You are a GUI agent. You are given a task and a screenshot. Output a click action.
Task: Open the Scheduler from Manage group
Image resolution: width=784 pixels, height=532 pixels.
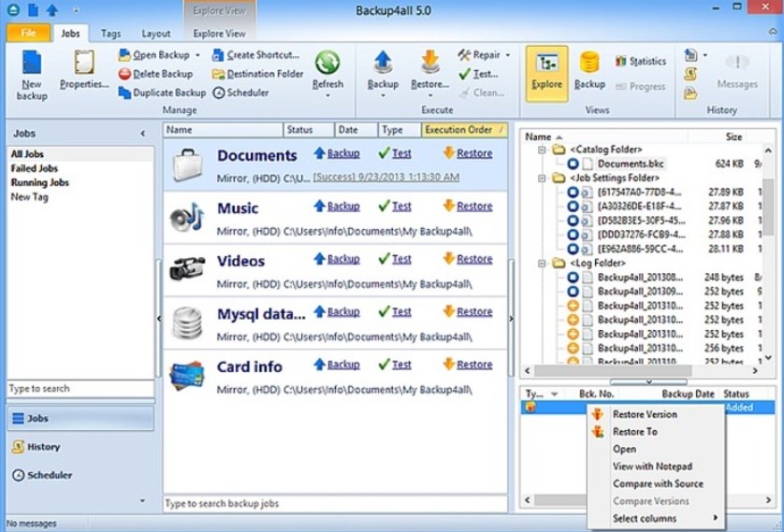(240, 93)
